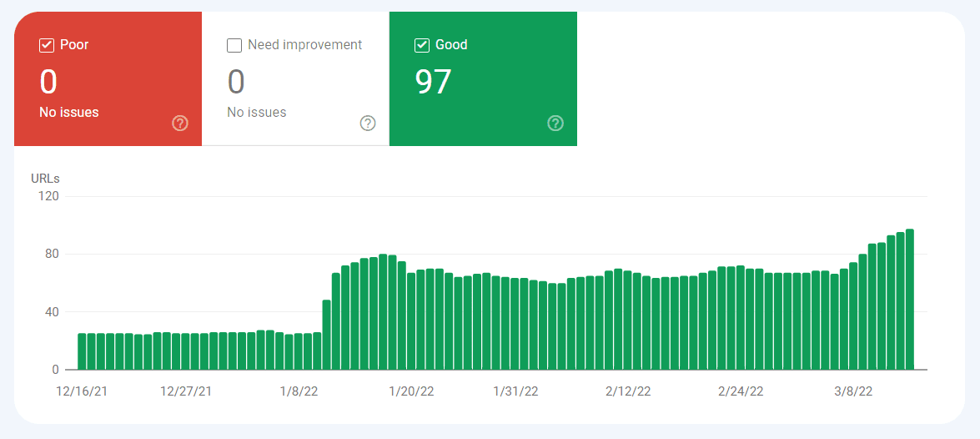Image resolution: width=980 pixels, height=439 pixels.
Task: Enable the Need improvement checkbox
Action: click(234, 45)
